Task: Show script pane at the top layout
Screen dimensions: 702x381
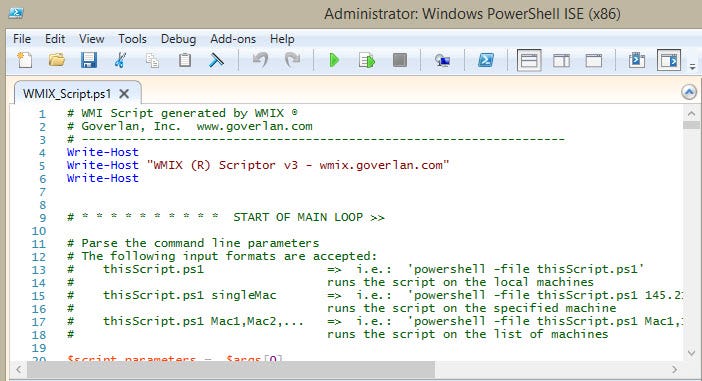Action: [529, 60]
